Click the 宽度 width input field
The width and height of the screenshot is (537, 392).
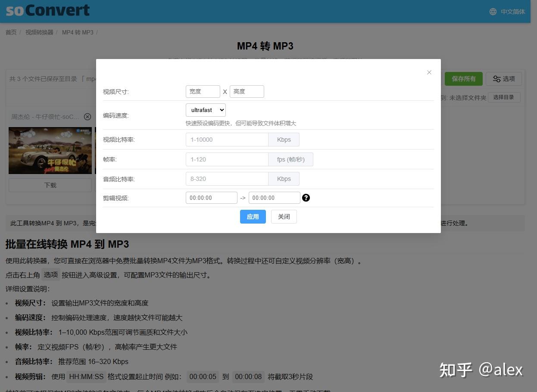203,91
